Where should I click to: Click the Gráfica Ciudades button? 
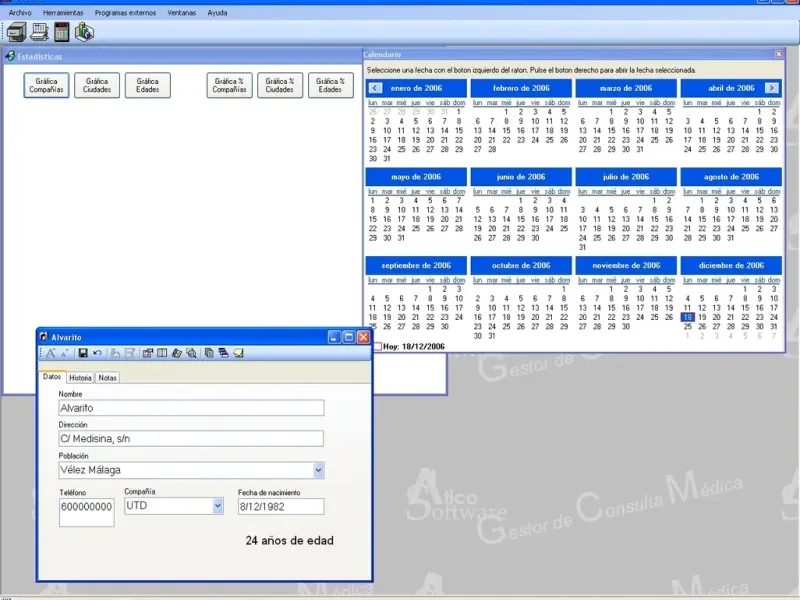[97, 85]
